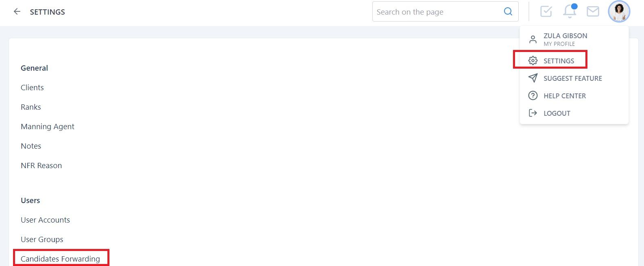Click the user avatar picture
The image size is (644, 266).
click(619, 11)
